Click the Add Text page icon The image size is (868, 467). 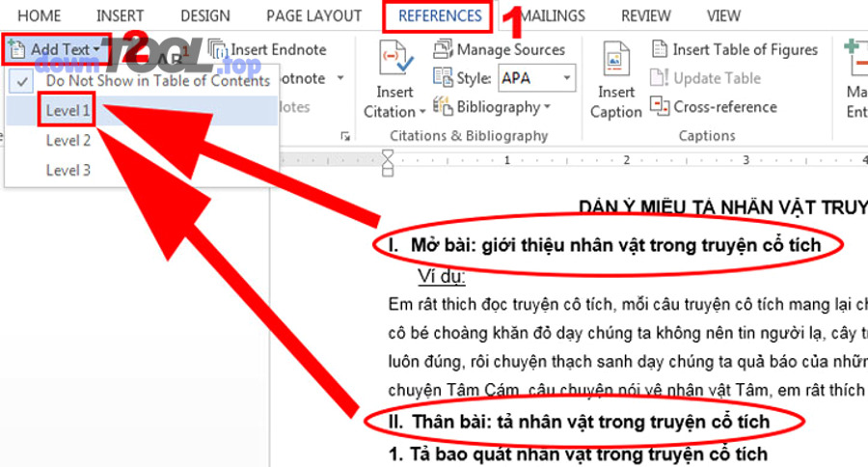16,50
